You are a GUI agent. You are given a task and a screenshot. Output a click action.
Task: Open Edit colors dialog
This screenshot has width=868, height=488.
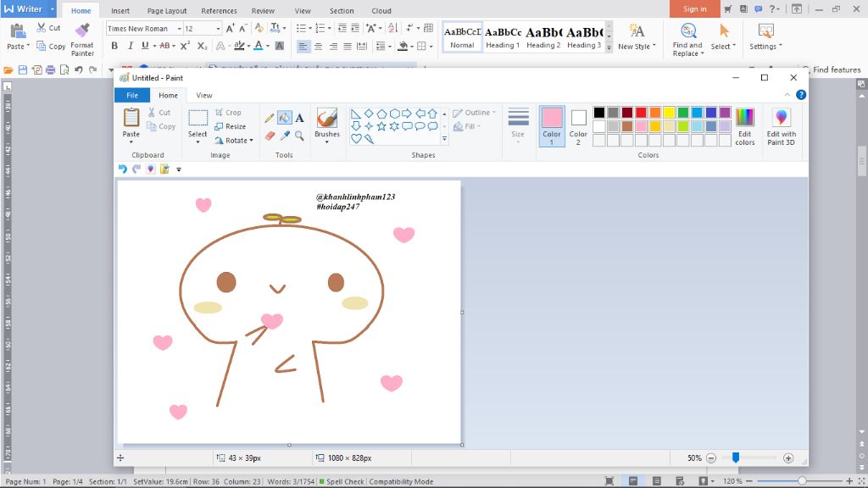pyautogui.click(x=744, y=127)
